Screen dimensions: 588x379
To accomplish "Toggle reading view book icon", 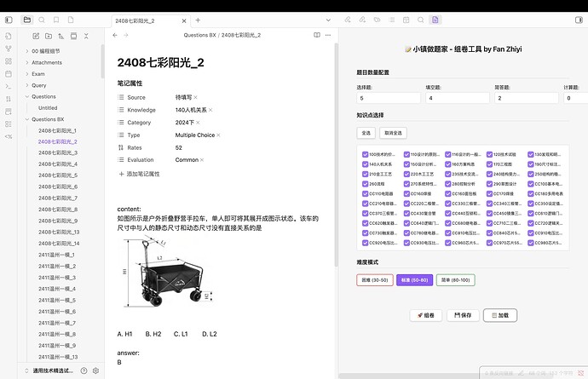I will coord(317,35).
